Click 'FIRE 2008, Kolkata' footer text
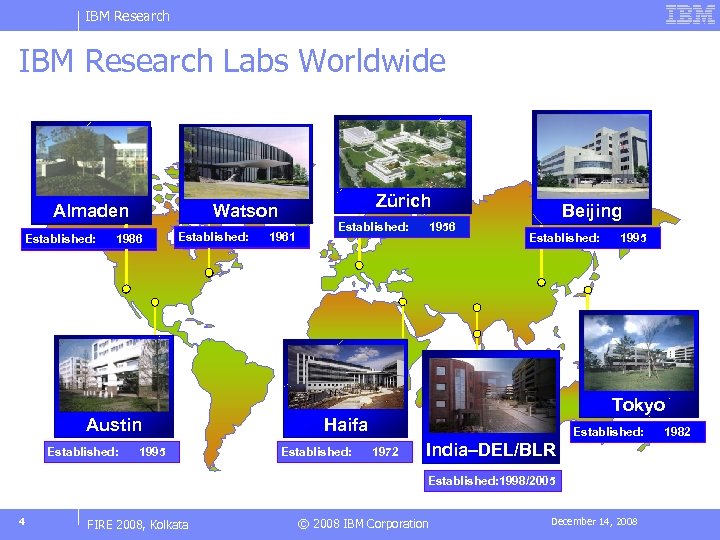 tap(138, 524)
